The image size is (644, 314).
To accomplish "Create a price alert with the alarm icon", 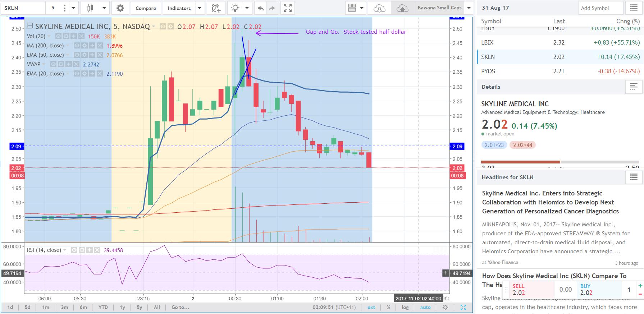I will tap(216, 8).
